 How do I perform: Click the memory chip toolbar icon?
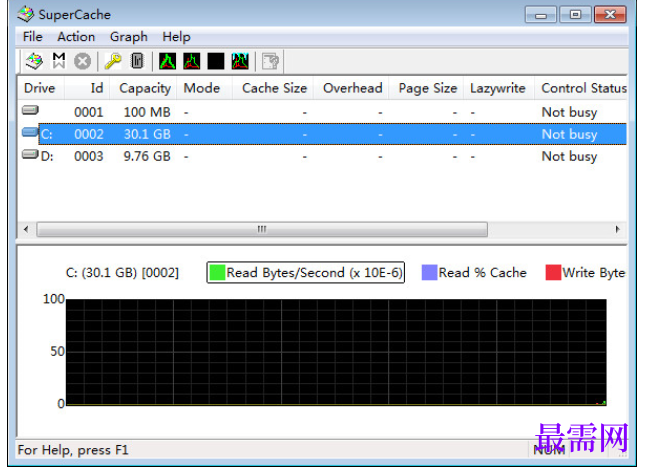click(137, 61)
